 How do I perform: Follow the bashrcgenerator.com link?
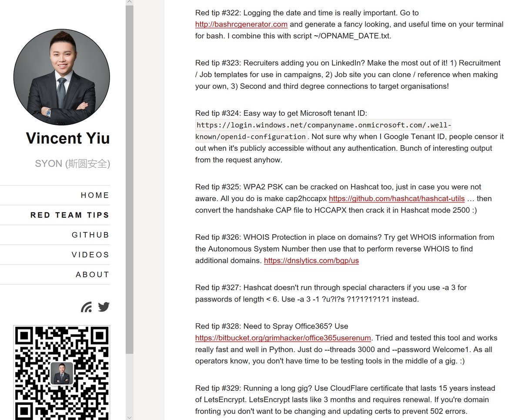[x=241, y=24]
